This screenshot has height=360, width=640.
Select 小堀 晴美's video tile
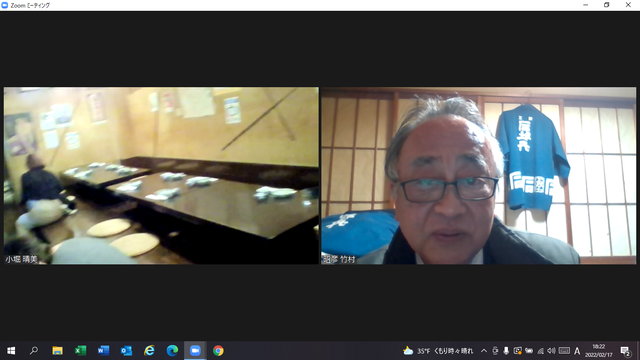point(161,176)
